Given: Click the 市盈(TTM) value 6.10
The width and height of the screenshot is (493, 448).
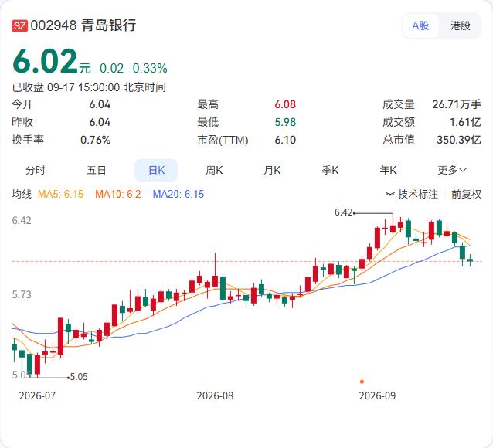Looking at the screenshot, I should [285, 140].
